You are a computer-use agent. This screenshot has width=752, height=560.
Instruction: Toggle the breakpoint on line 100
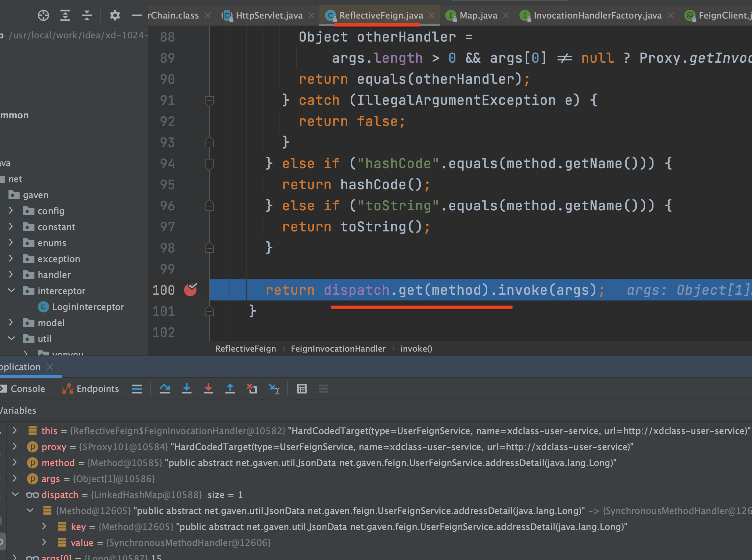(191, 290)
